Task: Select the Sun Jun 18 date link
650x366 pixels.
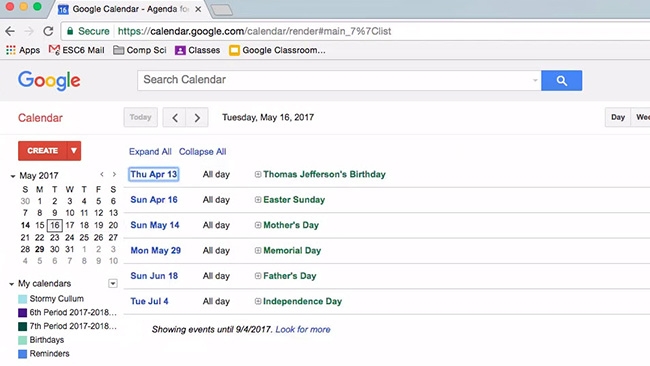Action: point(154,276)
